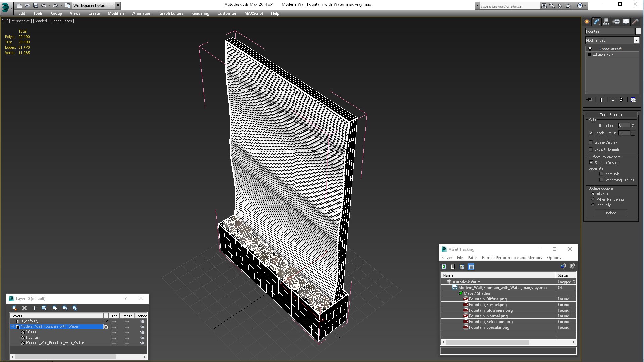
Task: Open the Modifier List dropdown
Action: 636,40
